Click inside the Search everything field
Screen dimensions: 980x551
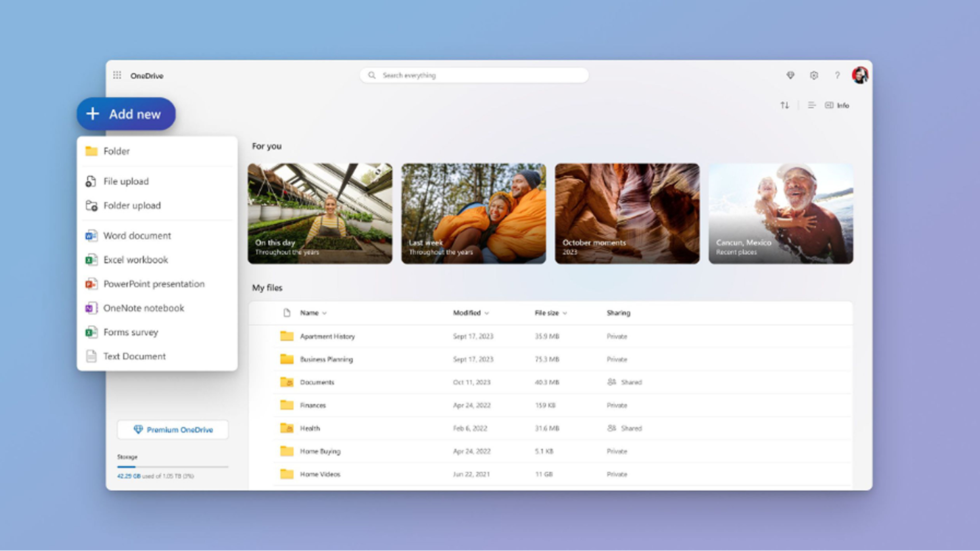(473, 75)
